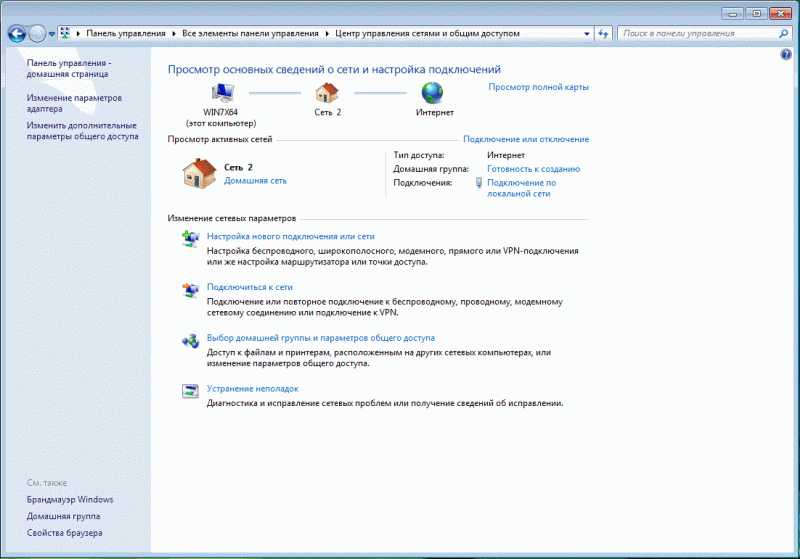Open Просмотр полной карты link
This screenshot has height=559, width=800.
click(538, 87)
